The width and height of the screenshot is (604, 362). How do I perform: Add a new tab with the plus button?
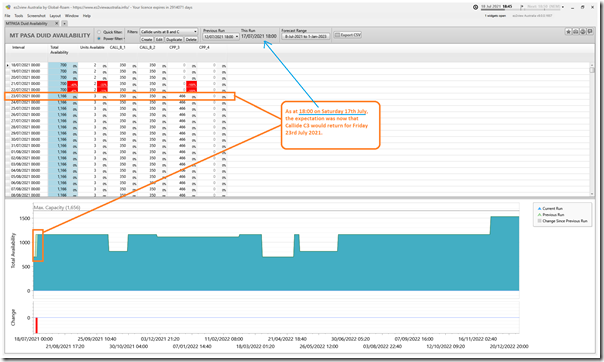click(x=64, y=23)
